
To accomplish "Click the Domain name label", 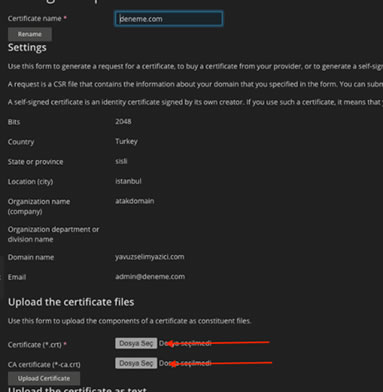I will 31,257.
